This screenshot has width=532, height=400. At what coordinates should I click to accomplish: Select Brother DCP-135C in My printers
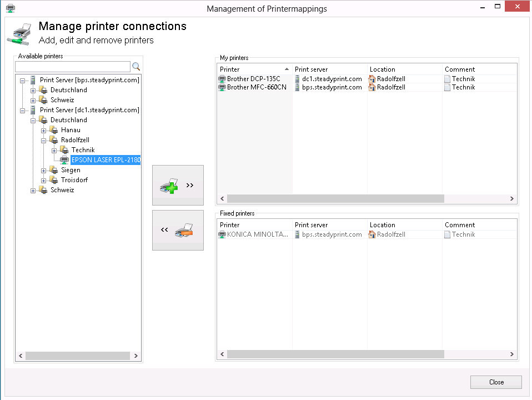click(253, 79)
